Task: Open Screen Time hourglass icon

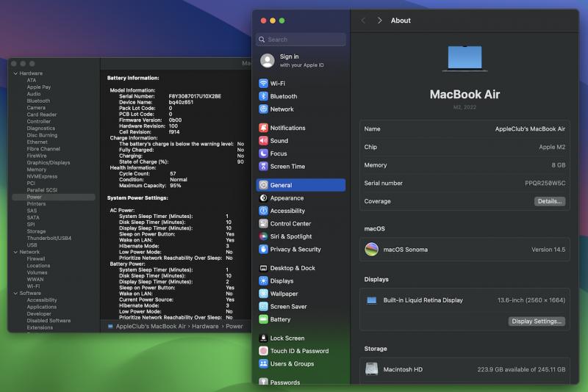Action: click(x=264, y=167)
